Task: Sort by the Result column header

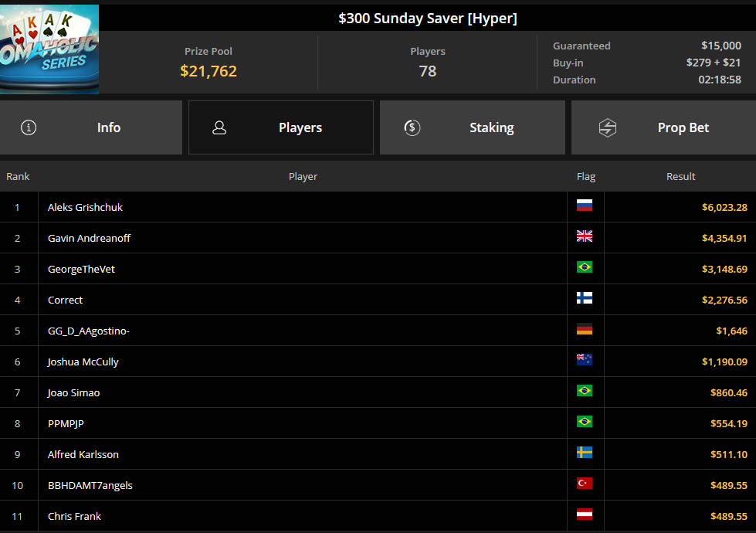Action: pyautogui.click(x=681, y=177)
